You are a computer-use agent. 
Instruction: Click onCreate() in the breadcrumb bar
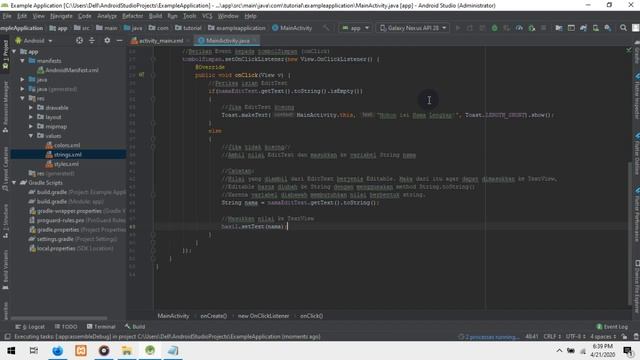coord(213,316)
